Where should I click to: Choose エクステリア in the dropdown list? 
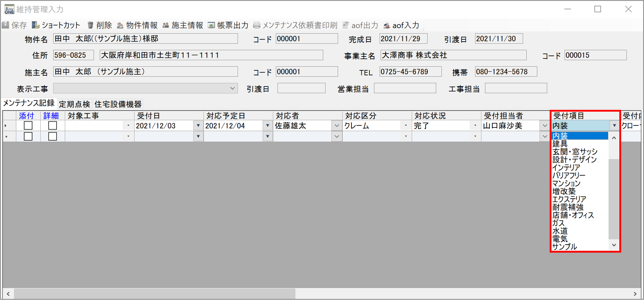pyautogui.click(x=569, y=199)
